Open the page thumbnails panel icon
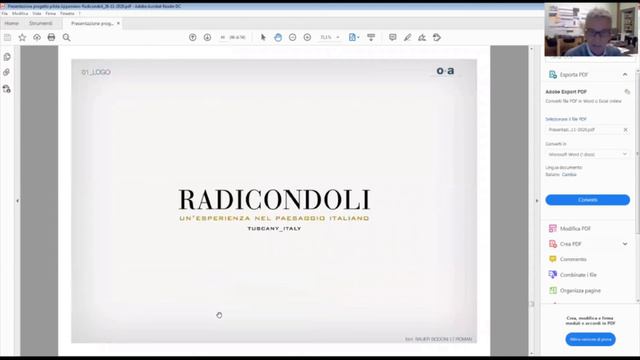The image size is (640, 360). click(7, 57)
